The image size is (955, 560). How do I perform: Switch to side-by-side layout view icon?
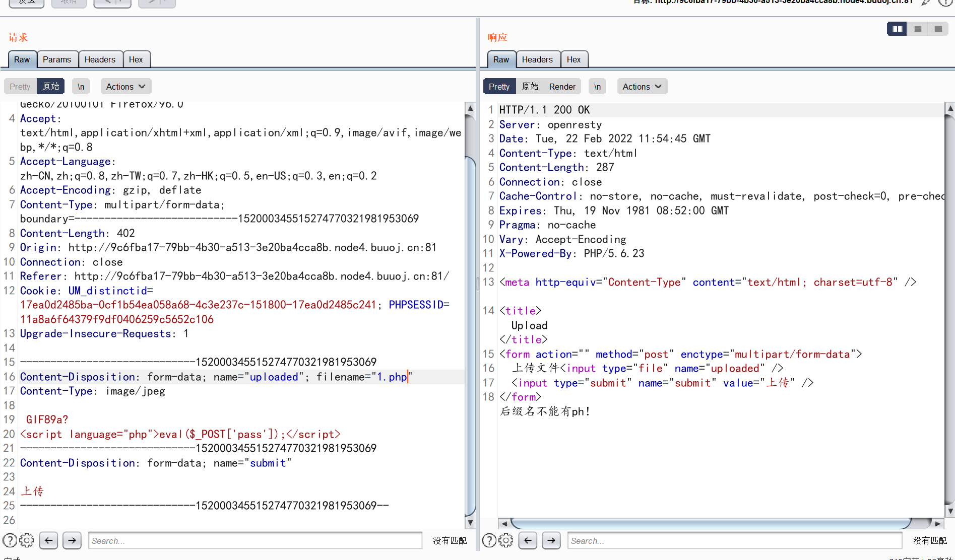coord(897,29)
